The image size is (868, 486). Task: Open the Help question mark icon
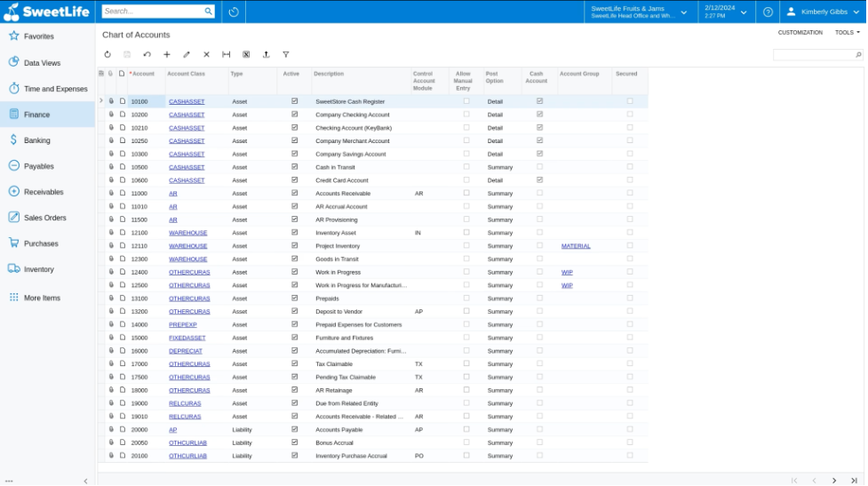[x=768, y=12]
